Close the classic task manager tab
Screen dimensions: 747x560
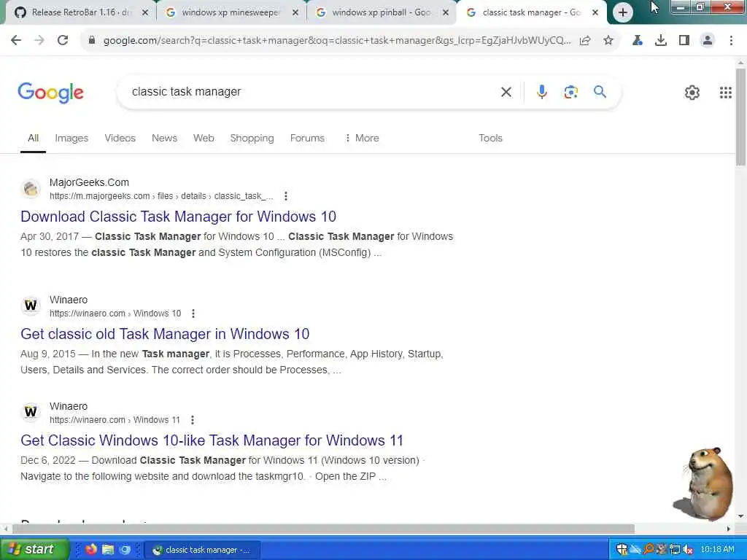click(x=595, y=13)
